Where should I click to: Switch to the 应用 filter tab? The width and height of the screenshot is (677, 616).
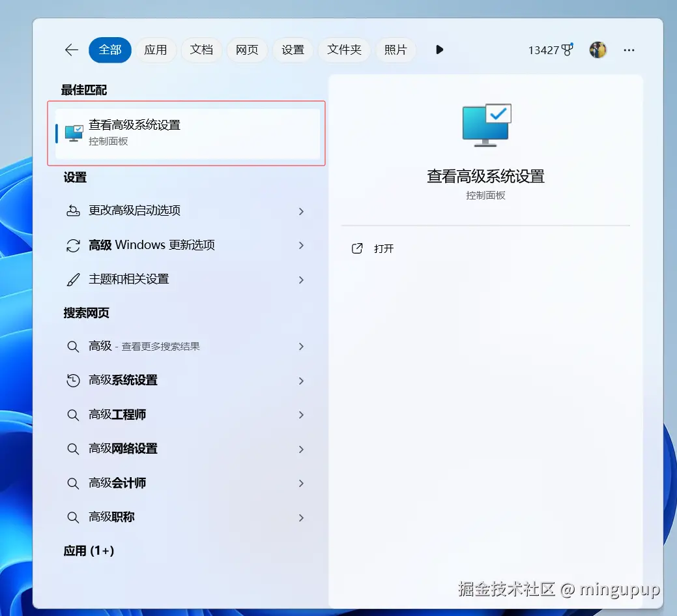156,50
